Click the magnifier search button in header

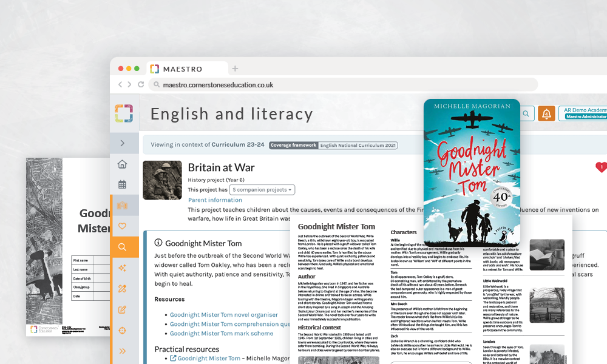(x=526, y=113)
